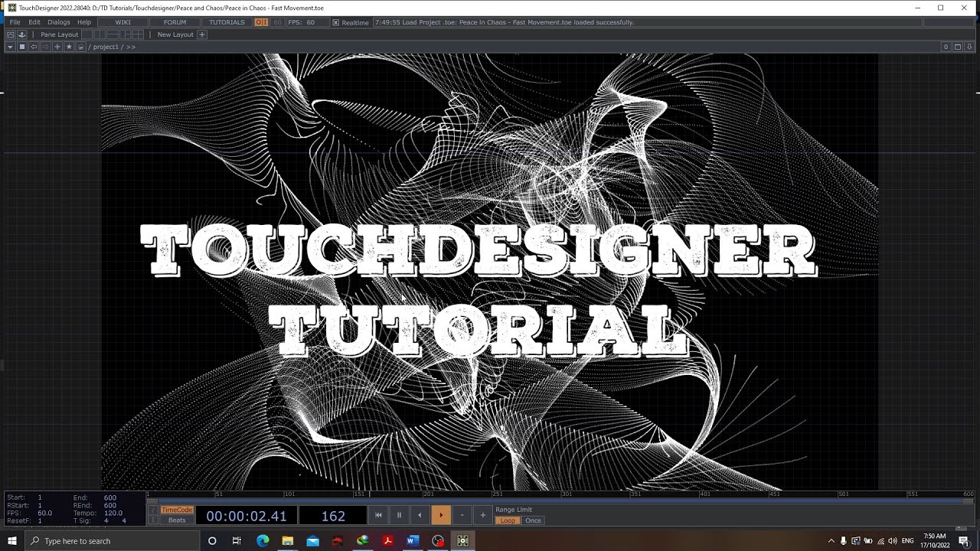
Task: Select the four-pane grid layout icon
Action: click(139, 34)
